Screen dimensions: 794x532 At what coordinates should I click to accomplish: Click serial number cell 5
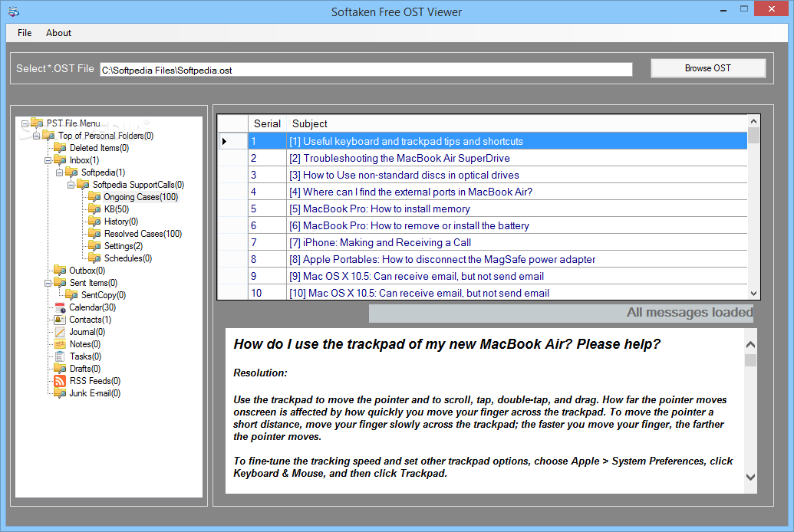click(268, 209)
